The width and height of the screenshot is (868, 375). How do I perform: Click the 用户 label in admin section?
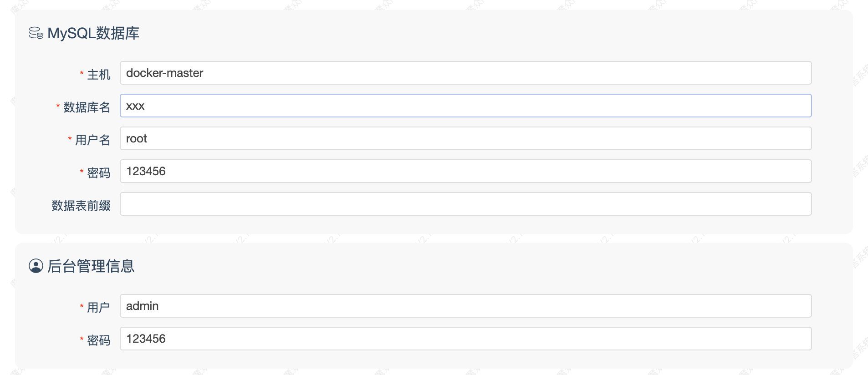[98, 307]
